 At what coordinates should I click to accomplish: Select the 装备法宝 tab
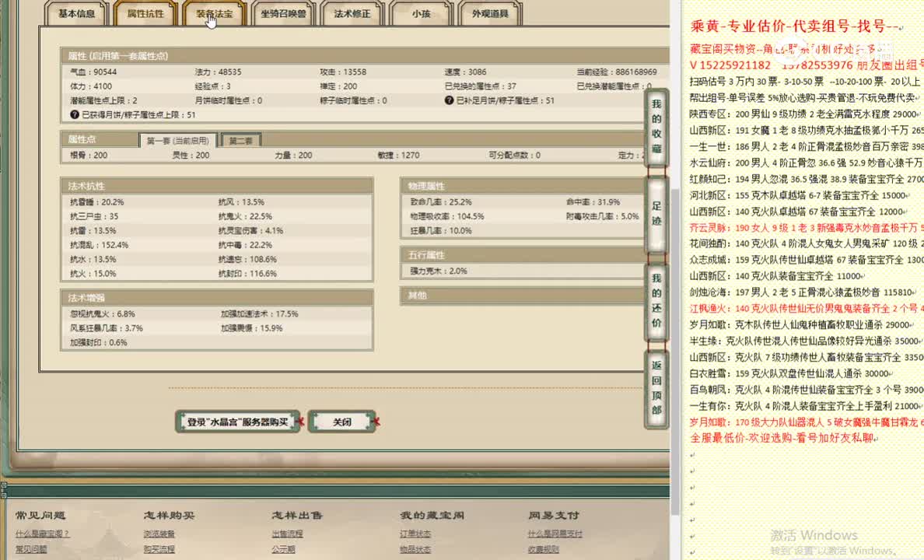(x=214, y=13)
